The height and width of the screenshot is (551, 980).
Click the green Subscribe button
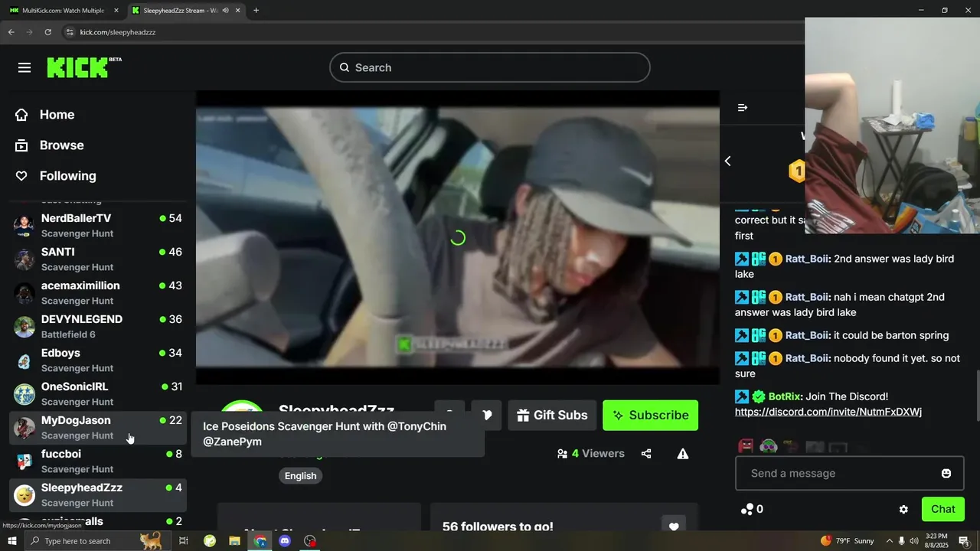pos(650,415)
